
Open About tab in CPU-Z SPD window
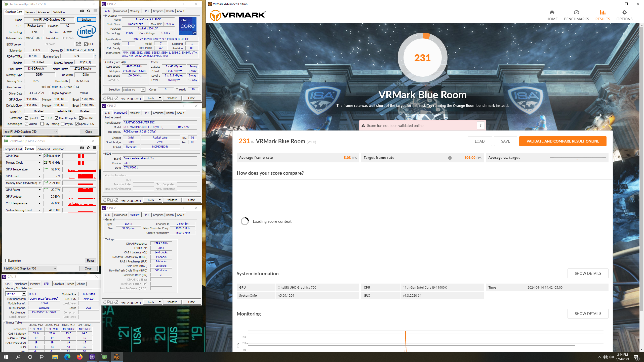[x=81, y=284]
